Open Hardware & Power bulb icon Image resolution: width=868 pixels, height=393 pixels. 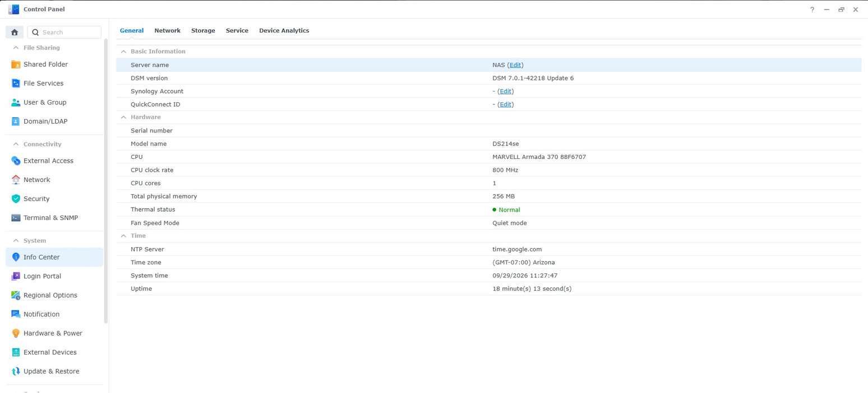click(16, 334)
